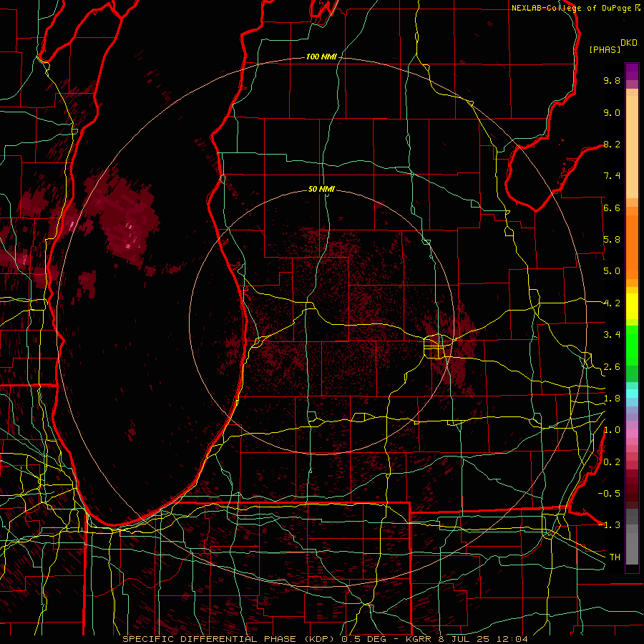Select the 8.2 scale value
Image resolution: width=644 pixels, height=644 pixels.
[x=612, y=144]
